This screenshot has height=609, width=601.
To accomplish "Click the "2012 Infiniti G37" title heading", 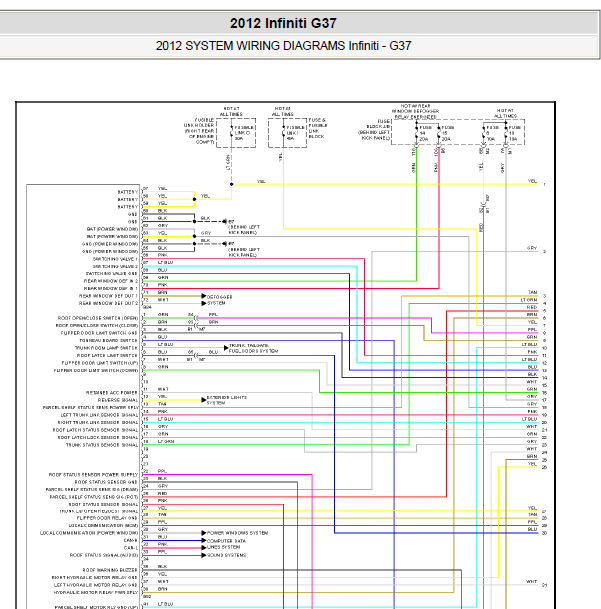I will [x=283, y=23].
